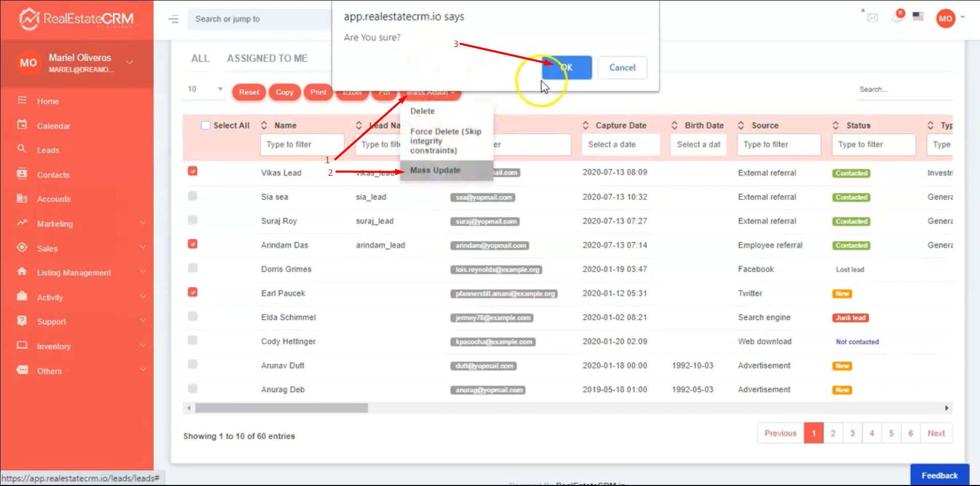Open the entries-per-page dropdown showing 10
This screenshot has height=486, width=980.
click(x=205, y=89)
